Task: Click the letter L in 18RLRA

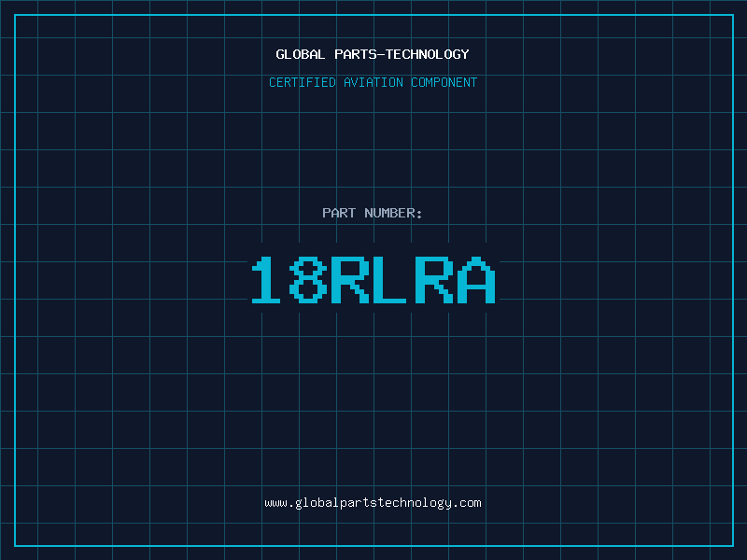Action: pos(389,280)
